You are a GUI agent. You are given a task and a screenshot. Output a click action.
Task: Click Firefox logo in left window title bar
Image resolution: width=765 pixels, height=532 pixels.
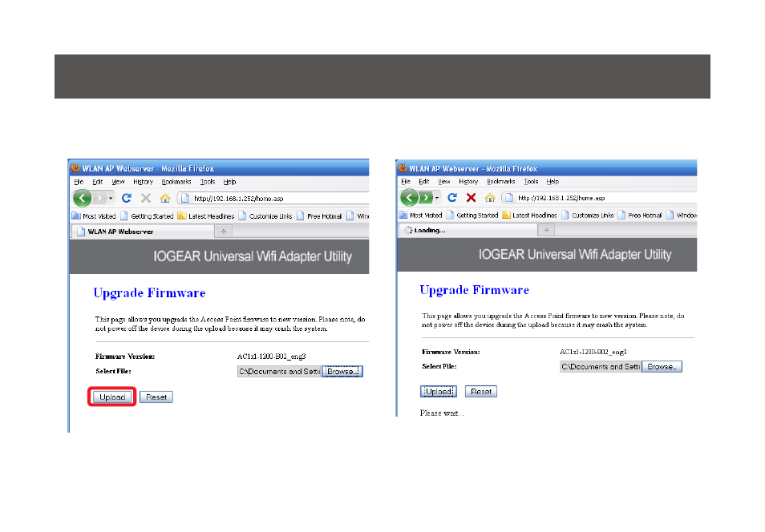pyautogui.click(x=75, y=167)
